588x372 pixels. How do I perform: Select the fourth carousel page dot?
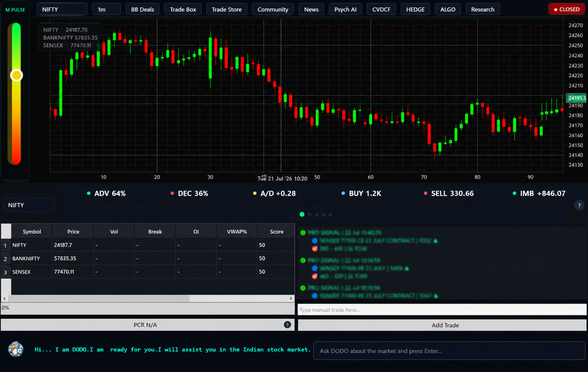[323, 215]
